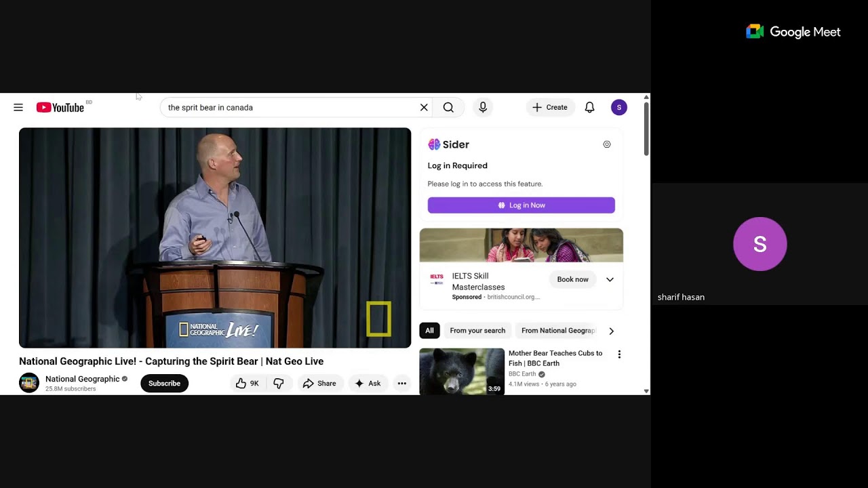Click the Ask AI button
Image resolution: width=868 pixels, height=488 pixels.
pos(368,384)
